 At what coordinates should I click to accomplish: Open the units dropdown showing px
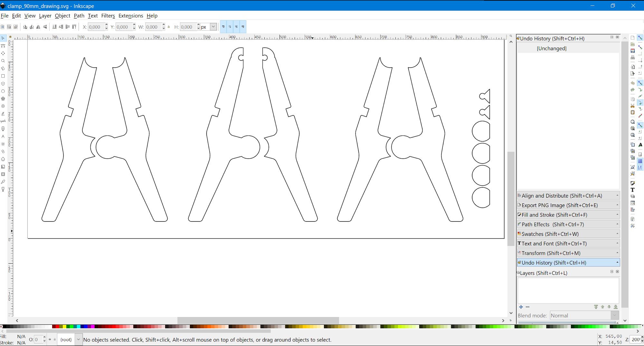point(213,27)
